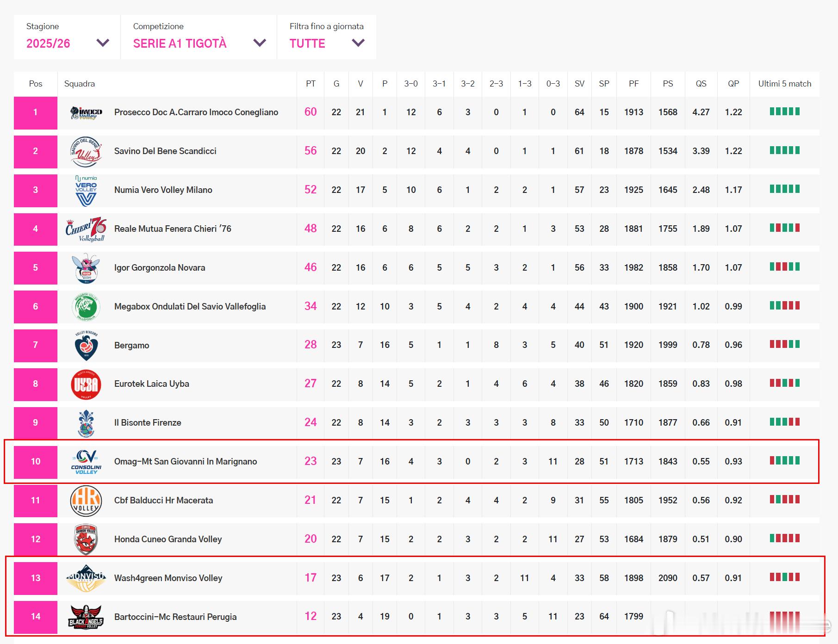The width and height of the screenshot is (838, 644).
Task: Click the Consolini Volley logo
Action: tap(86, 462)
